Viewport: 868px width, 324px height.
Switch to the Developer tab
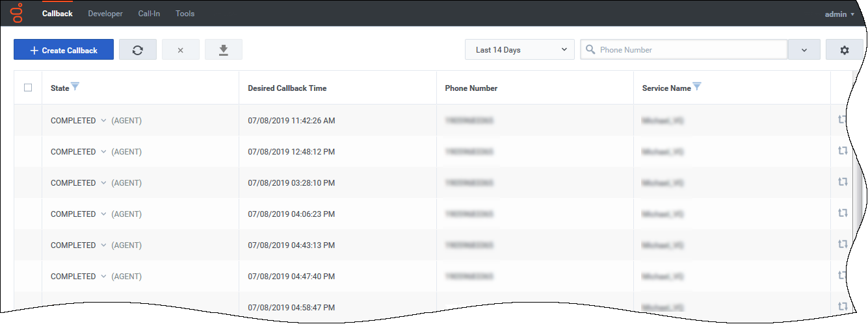pos(105,14)
